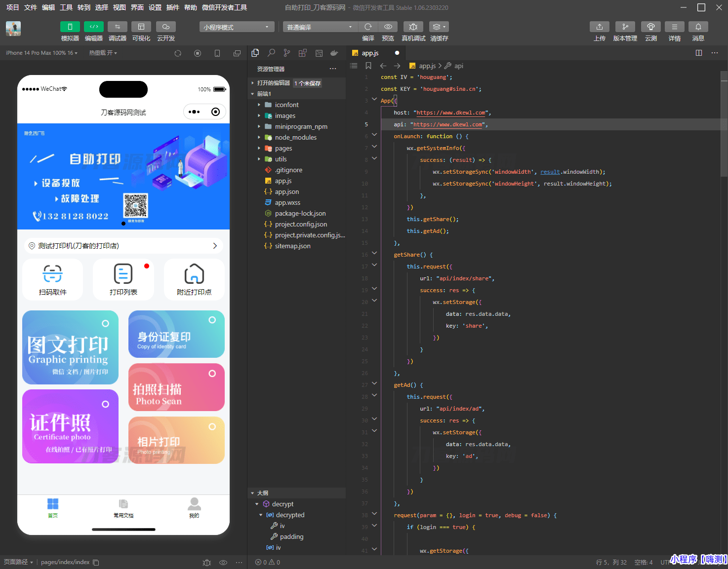Image resolution: width=728 pixels, height=569 pixels.
Task: Toggle hot reload (热重载) dropdown
Action: click(103, 53)
